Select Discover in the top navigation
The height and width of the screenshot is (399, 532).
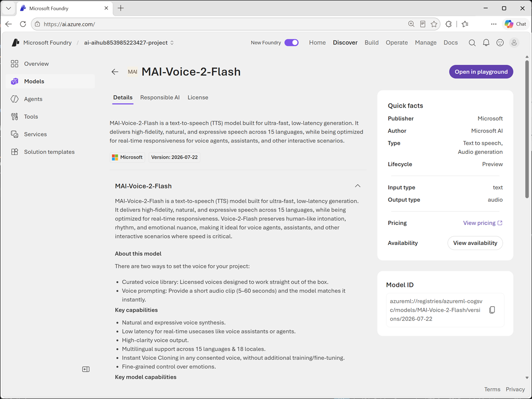point(345,43)
